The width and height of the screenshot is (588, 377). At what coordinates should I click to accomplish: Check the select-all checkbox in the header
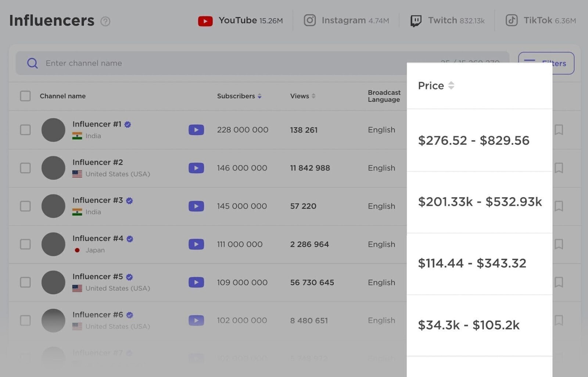[25, 96]
